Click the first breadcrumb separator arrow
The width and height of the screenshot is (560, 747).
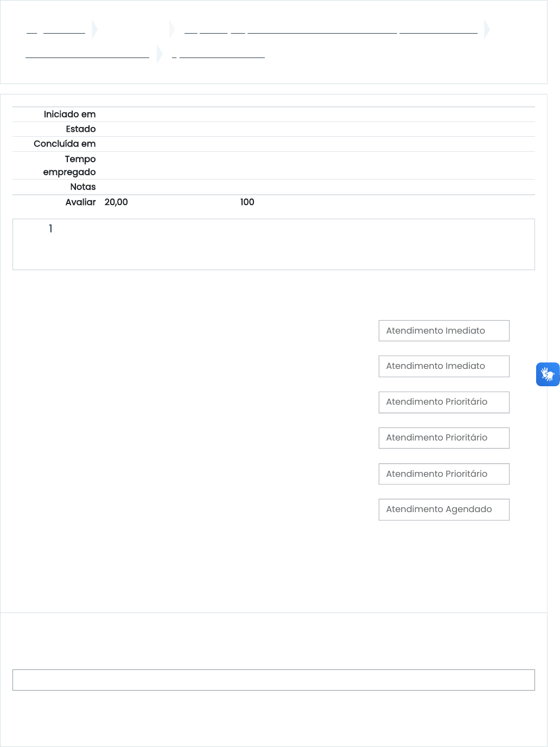(94, 29)
